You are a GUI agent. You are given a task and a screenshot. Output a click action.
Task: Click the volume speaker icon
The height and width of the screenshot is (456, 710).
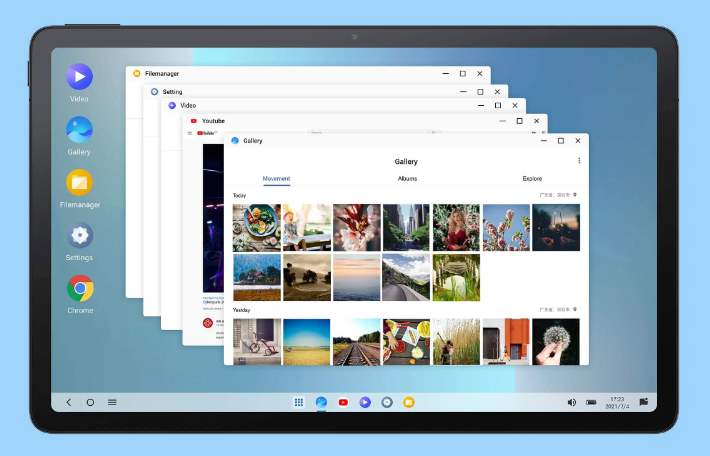[x=572, y=402]
